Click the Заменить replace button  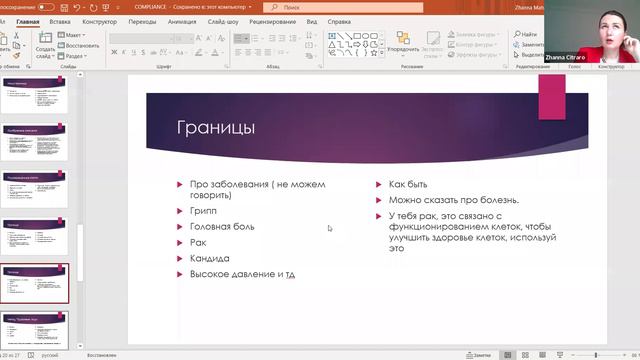(529, 44)
